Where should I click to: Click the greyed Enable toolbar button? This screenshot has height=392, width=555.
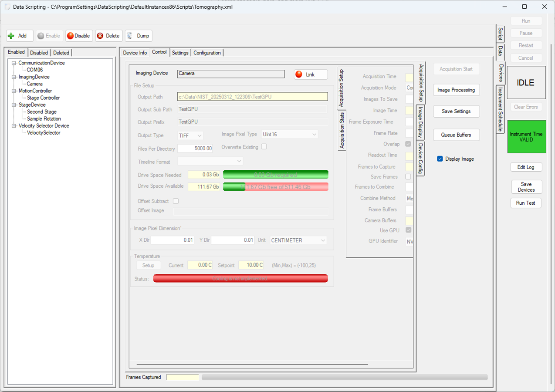(x=49, y=36)
